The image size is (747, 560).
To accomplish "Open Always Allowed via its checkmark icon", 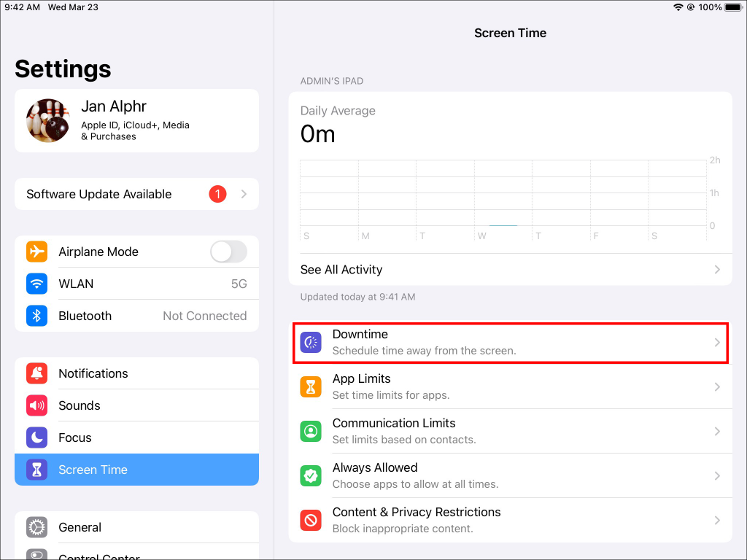I will [311, 475].
